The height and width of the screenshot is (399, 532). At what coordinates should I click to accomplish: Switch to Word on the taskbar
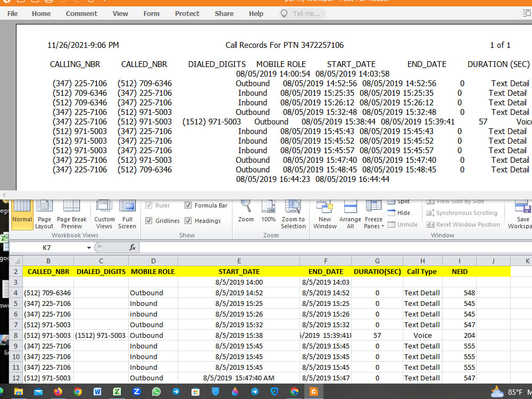[97, 392]
